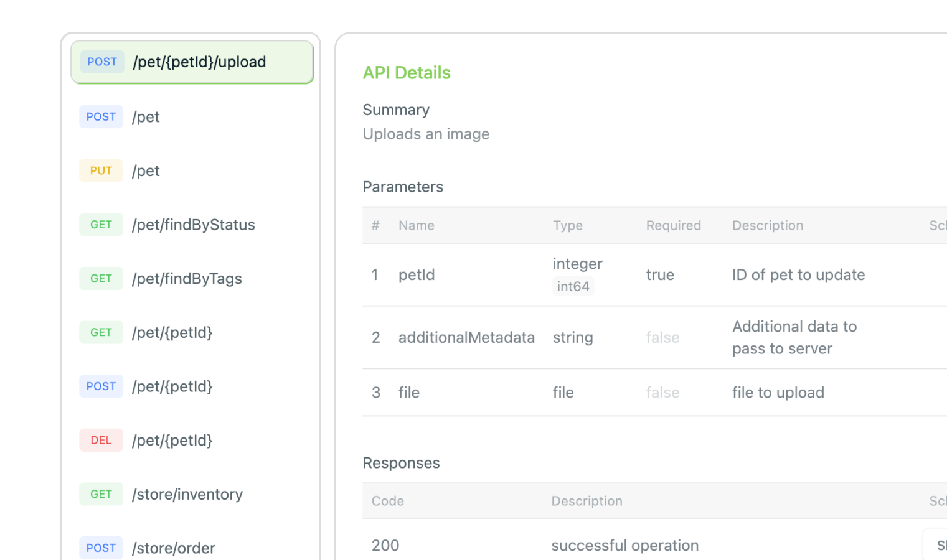
Task: Click 'file to upload' description
Action: pyautogui.click(x=778, y=393)
